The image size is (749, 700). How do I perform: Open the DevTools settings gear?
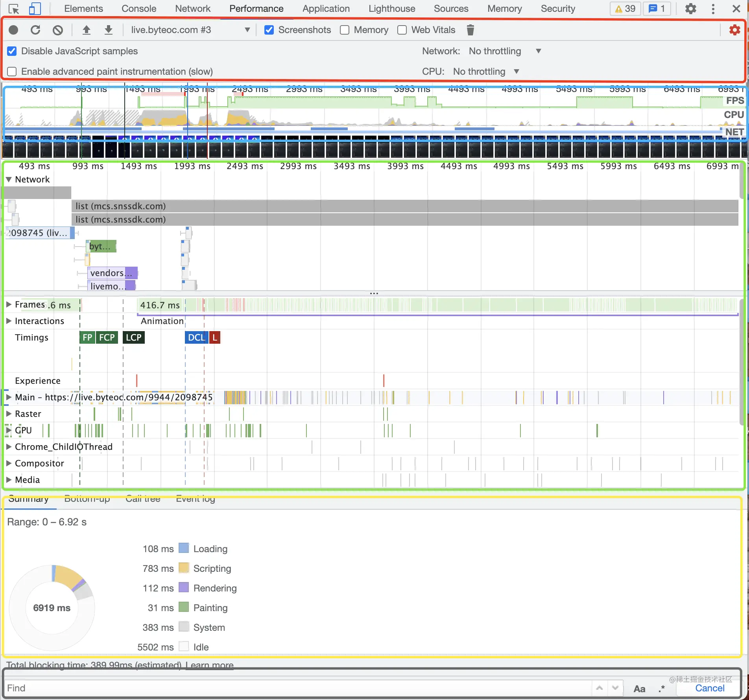[x=690, y=9]
